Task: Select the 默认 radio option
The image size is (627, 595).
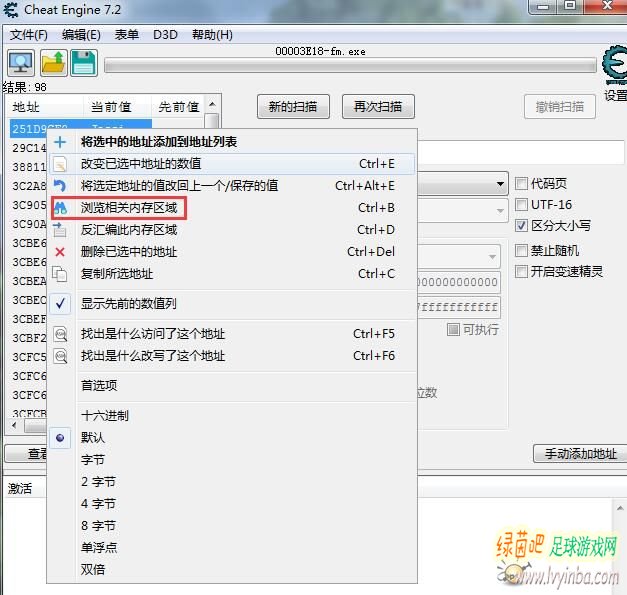Action: point(60,438)
